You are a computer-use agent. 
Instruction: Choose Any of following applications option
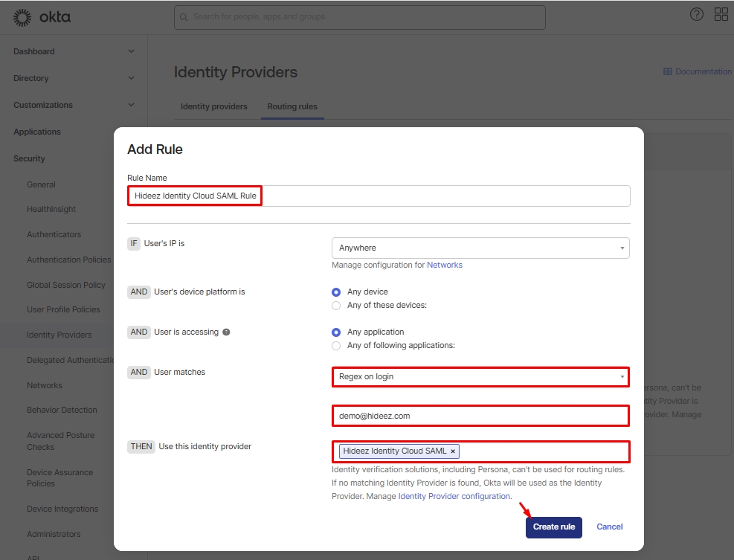[x=336, y=346]
